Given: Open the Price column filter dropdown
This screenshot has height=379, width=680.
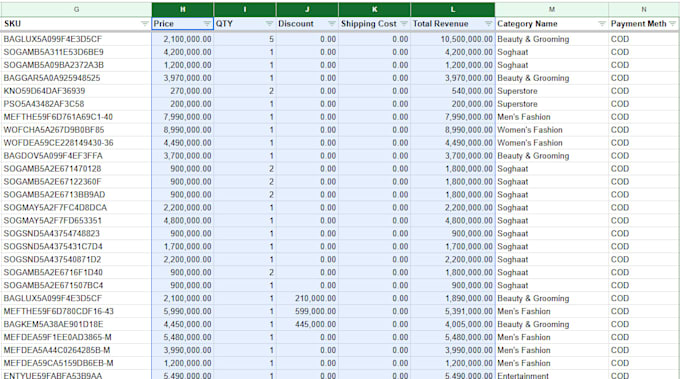Looking at the screenshot, I should (x=207, y=24).
